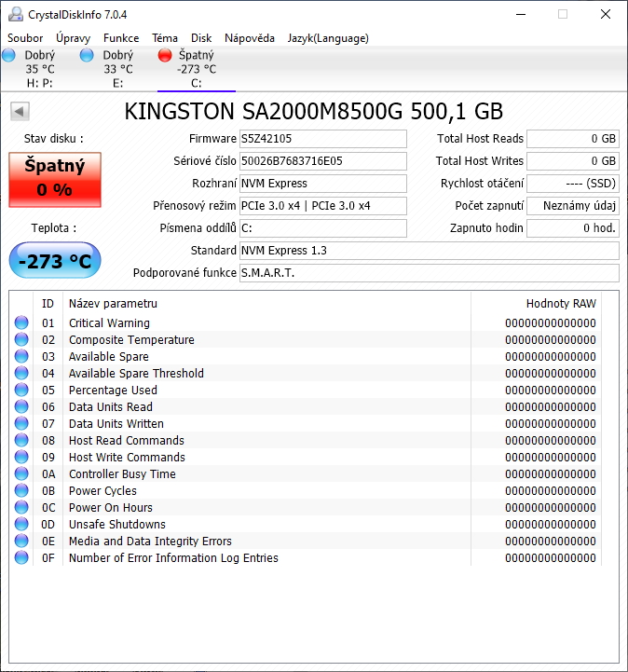The height and width of the screenshot is (672, 628).
Task: Click status orb for Data Units Written row
Action: 21,423
